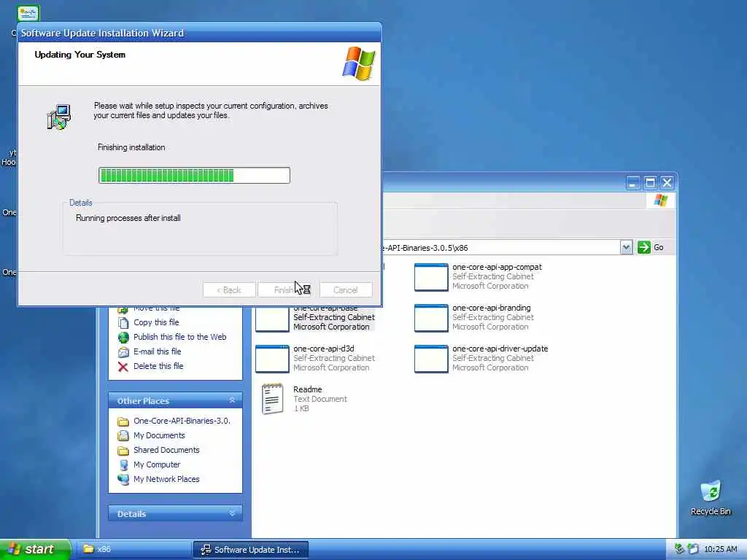747x560 pixels.
Task: Select the Readme text document icon
Action: pyautogui.click(x=272, y=399)
